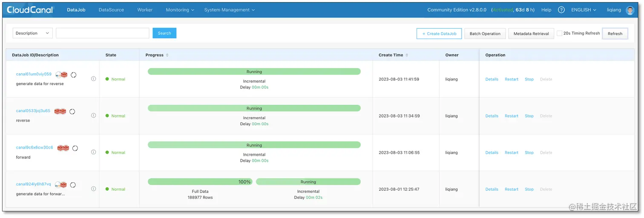The width and height of the screenshot is (644, 218).
Task: Click description 'generate data for reverse'
Action: click(40, 84)
